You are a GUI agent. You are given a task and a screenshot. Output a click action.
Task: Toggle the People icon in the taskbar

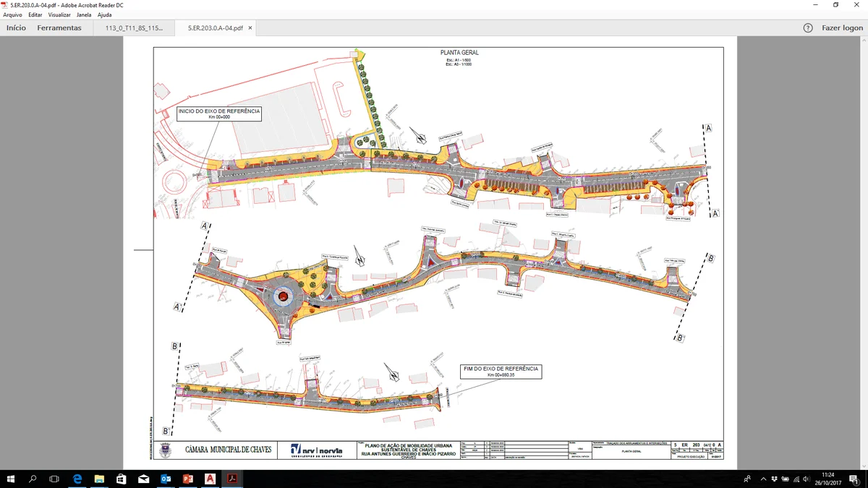[x=746, y=479]
